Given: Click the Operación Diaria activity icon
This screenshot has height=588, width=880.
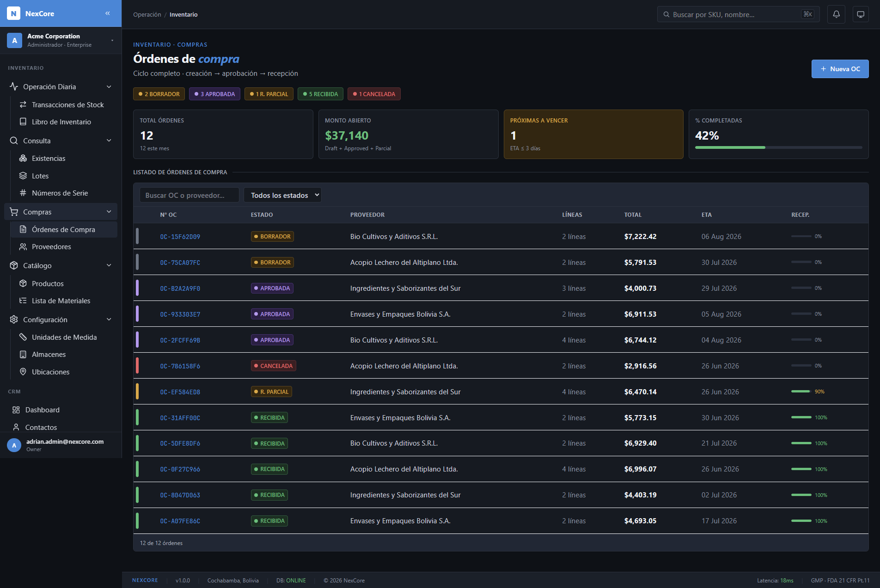Looking at the screenshot, I should click(14, 86).
